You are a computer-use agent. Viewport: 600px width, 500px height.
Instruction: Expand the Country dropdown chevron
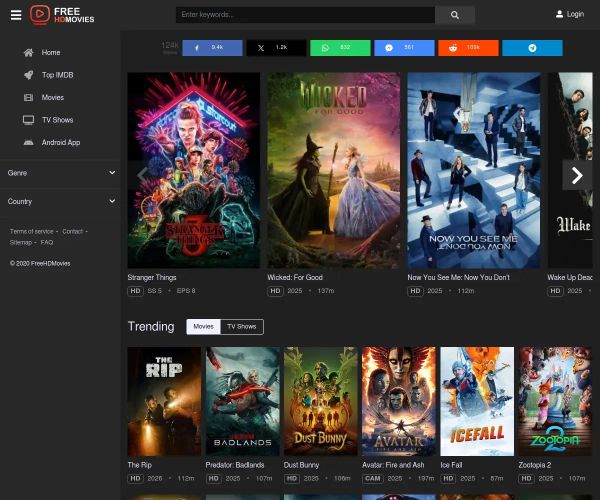[112, 201]
